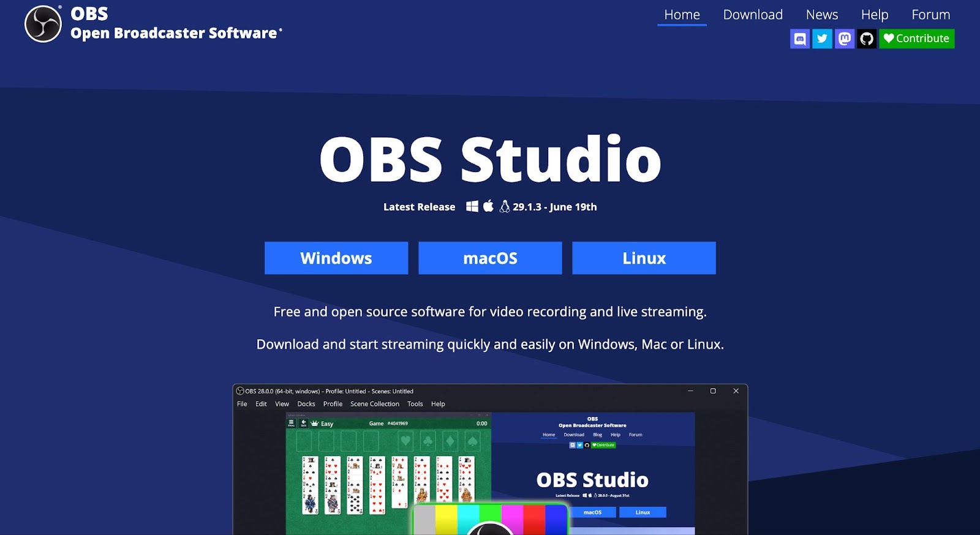Open the Twitter icon link
The width and height of the screenshot is (980, 535).
point(822,39)
